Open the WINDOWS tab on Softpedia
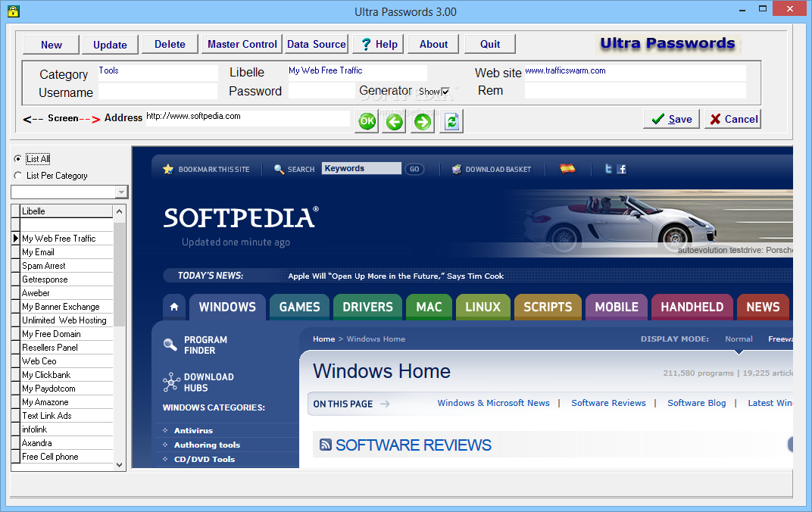This screenshot has height=512, width=812. coord(227,307)
